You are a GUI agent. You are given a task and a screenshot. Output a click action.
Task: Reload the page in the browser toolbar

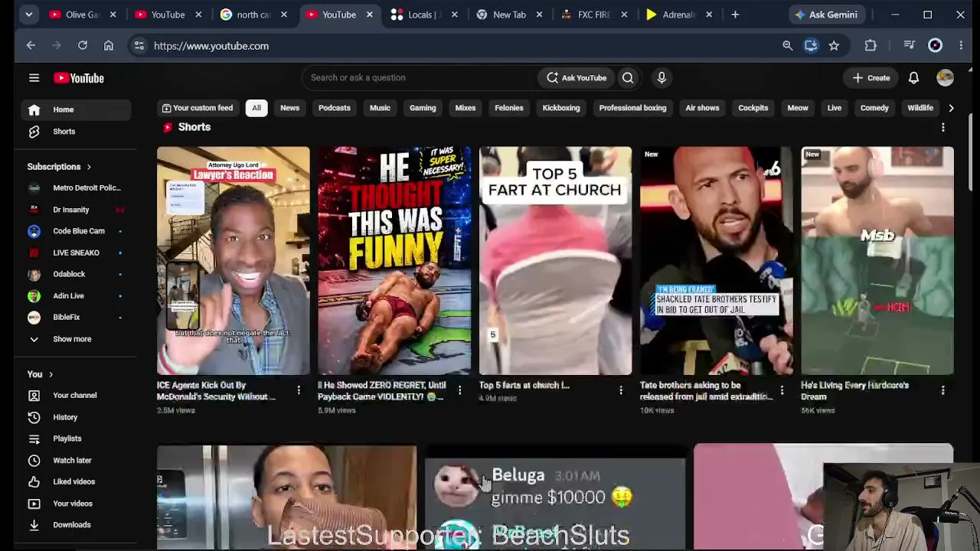(83, 46)
